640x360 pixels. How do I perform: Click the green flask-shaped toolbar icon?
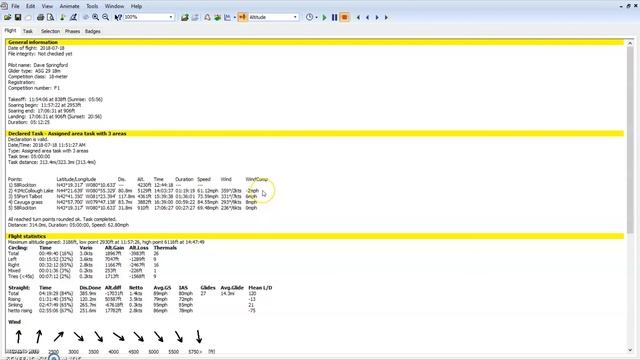(x=63, y=17)
